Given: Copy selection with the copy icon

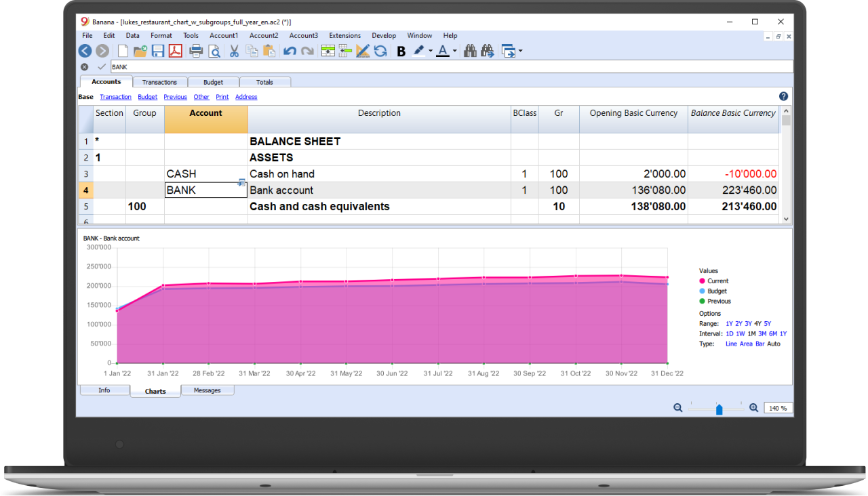Looking at the screenshot, I should click(x=252, y=51).
